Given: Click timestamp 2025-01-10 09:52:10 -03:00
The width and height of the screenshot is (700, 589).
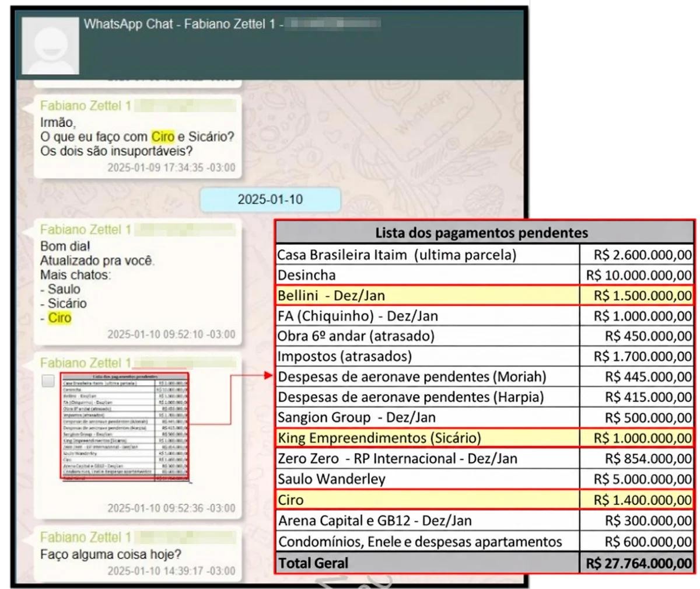Looking at the screenshot, I should pyautogui.click(x=171, y=334).
